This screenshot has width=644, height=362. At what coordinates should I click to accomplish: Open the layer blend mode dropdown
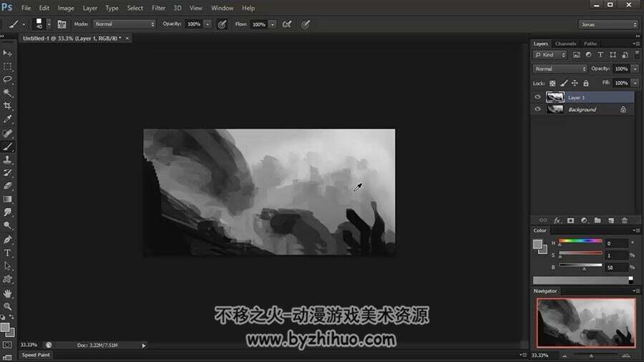click(560, 69)
